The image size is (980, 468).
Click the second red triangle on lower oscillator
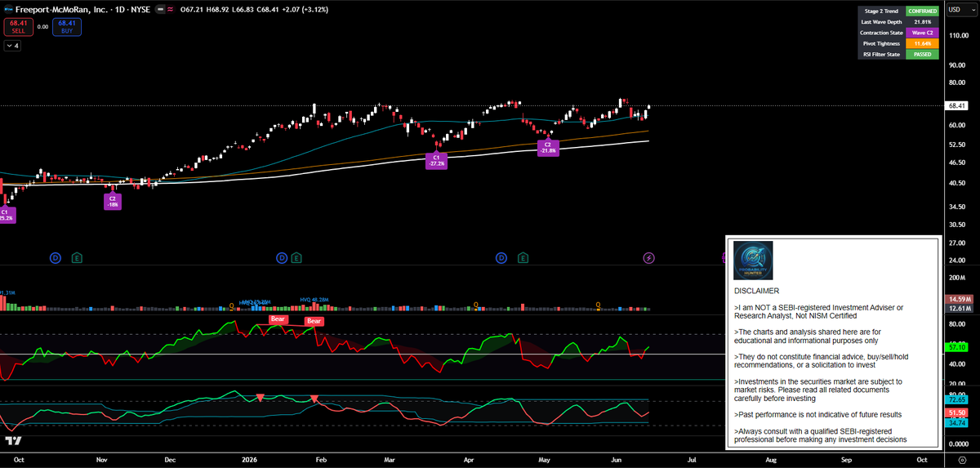[x=314, y=400]
